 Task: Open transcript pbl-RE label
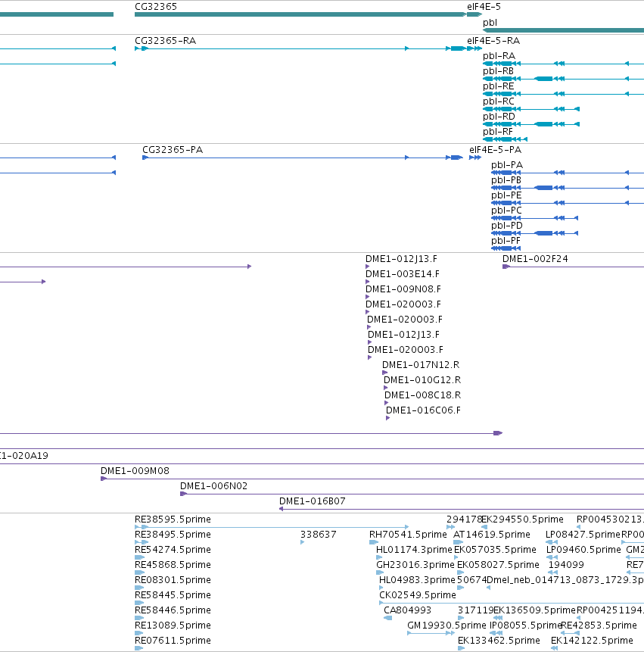(498, 86)
